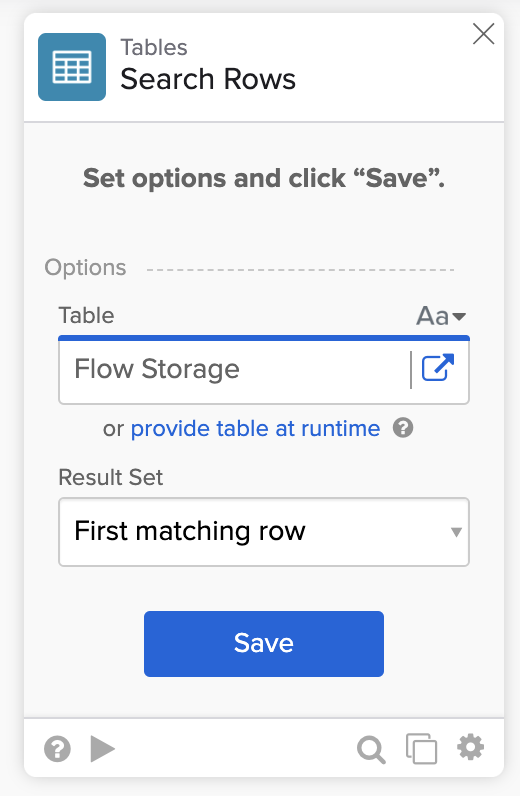Screen dimensions: 520x796
Task: Select the Flow Storage table field
Action: [x=234, y=370]
